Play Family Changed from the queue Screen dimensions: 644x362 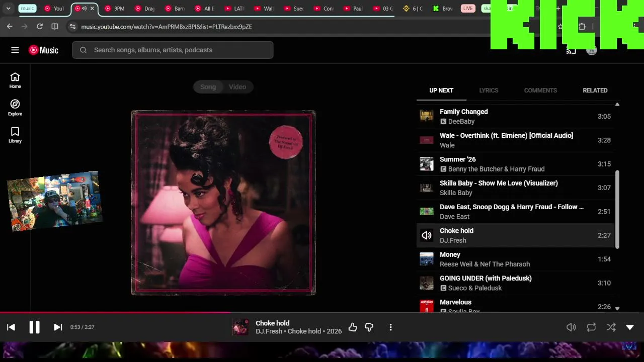[515, 117]
